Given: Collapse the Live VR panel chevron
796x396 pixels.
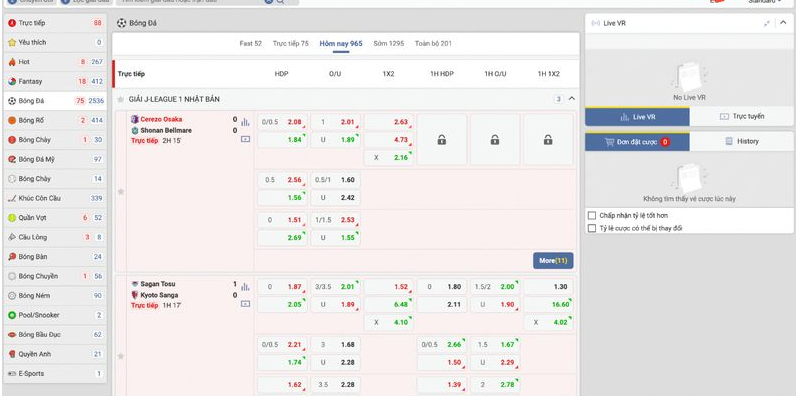Looking at the screenshot, I should (783, 23).
